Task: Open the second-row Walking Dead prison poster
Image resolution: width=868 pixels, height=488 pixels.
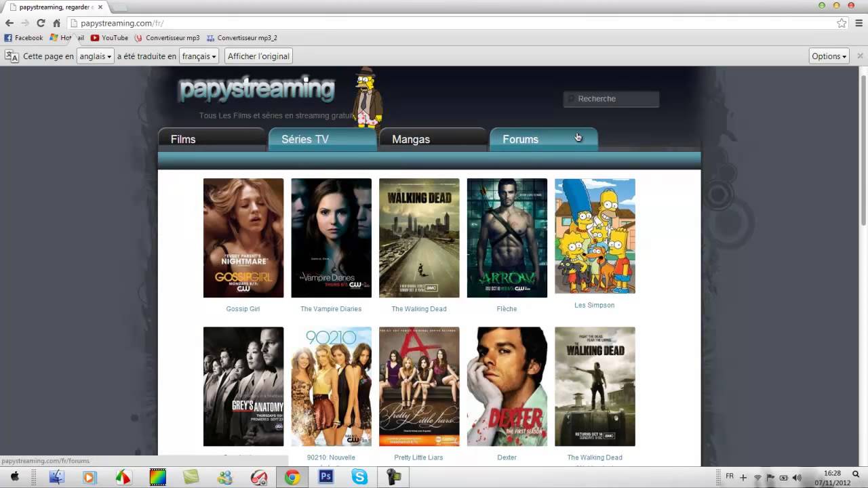Action: (x=595, y=386)
